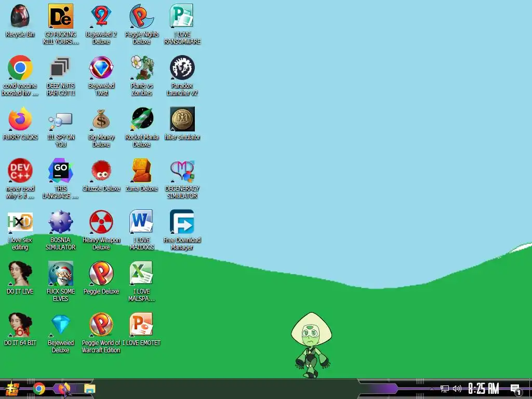The height and width of the screenshot is (399, 532).
Task: Select the Publisher shortcut labeled I LOVE RANSOMWARE
Action: pyautogui.click(x=182, y=16)
